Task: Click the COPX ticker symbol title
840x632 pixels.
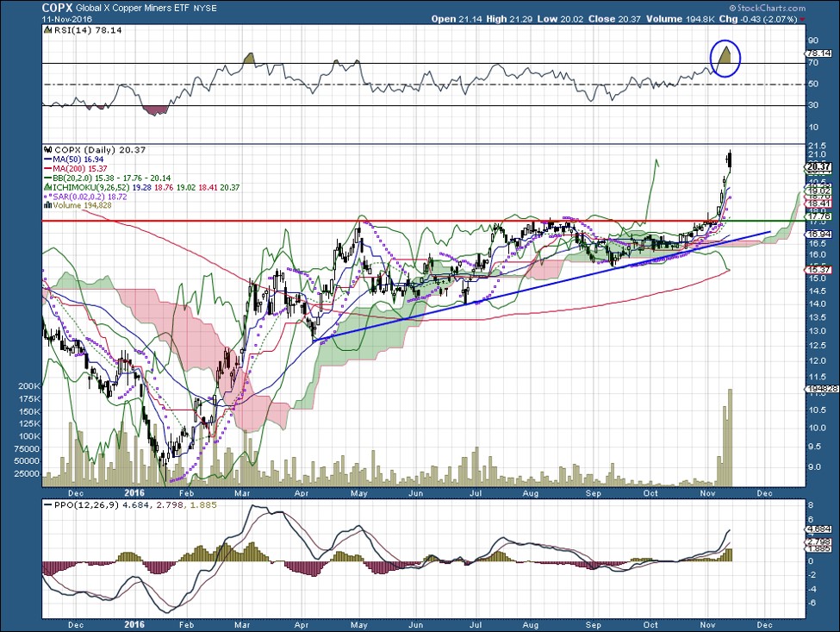Action: click(x=58, y=8)
